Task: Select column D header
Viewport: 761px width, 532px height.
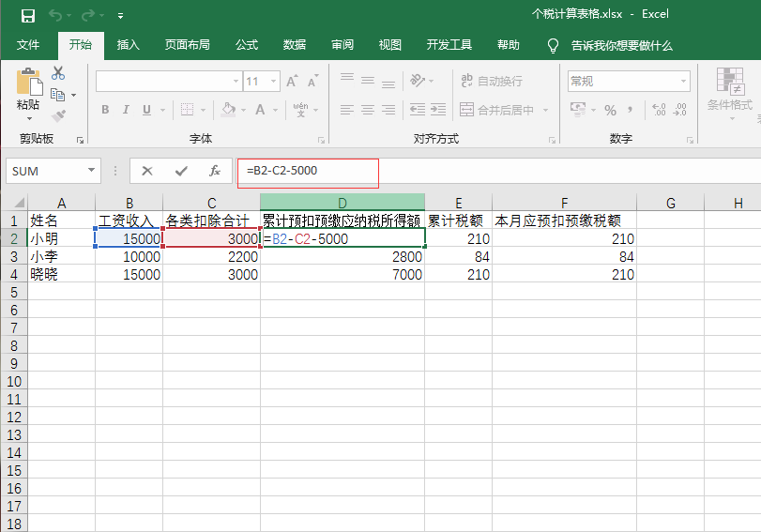Action: (342, 203)
